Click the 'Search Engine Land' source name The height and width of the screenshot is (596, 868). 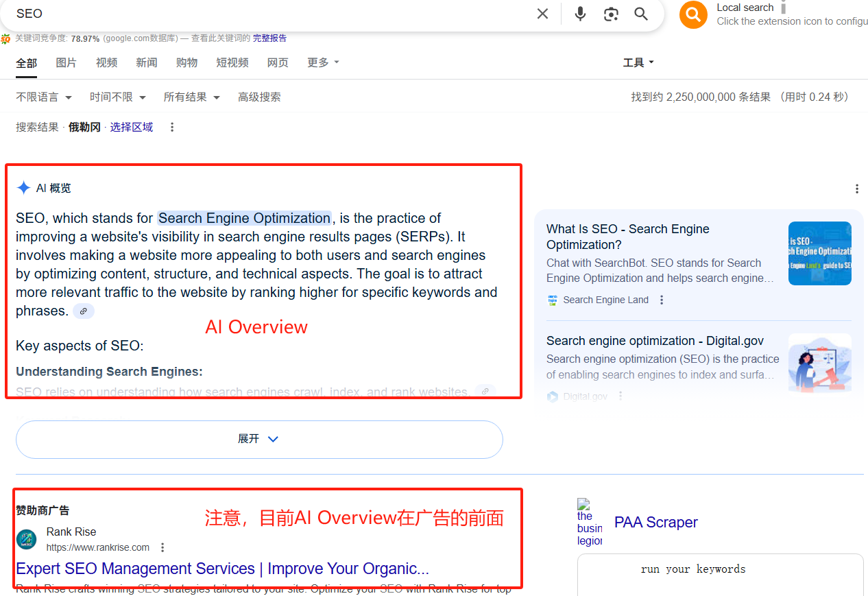point(605,300)
